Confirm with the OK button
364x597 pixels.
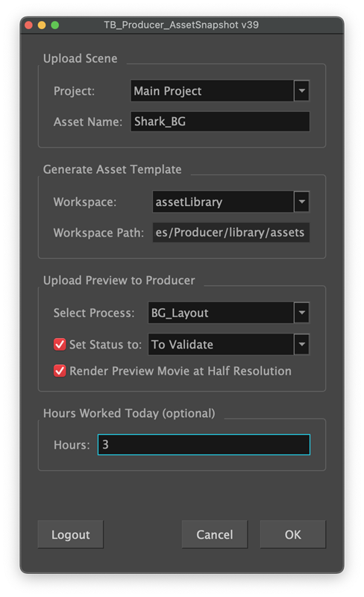tap(293, 534)
